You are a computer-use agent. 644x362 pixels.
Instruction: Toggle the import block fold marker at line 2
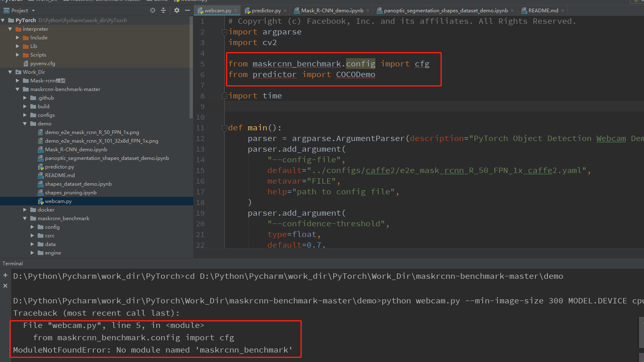(224, 32)
